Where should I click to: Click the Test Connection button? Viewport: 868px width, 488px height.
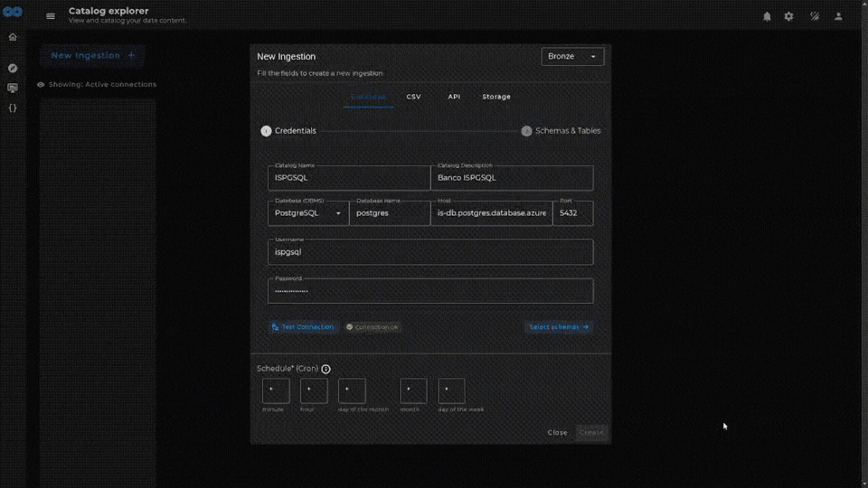coord(303,327)
